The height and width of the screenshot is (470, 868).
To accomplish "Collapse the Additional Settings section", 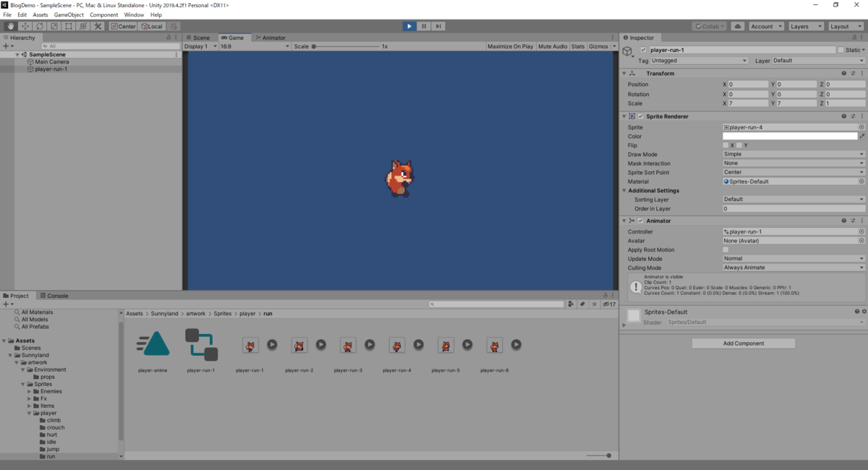I will pyautogui.click(x=624, y=191).
